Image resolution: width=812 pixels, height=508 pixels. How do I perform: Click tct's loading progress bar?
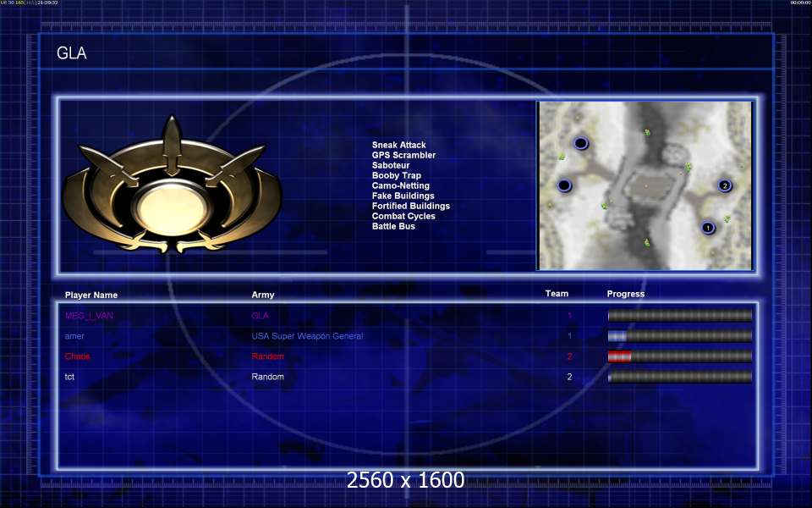pyautogui.click(x=680, y=376)
